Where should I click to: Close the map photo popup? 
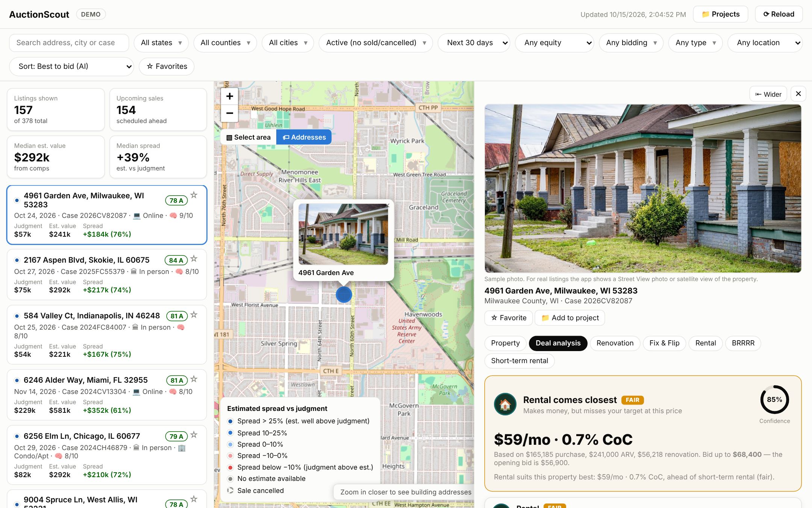[388, 205]
